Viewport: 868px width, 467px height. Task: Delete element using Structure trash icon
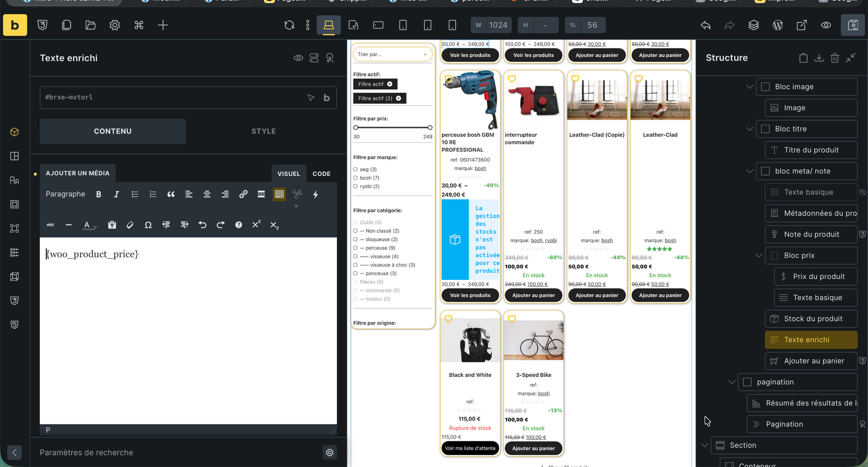click(835, 58)
